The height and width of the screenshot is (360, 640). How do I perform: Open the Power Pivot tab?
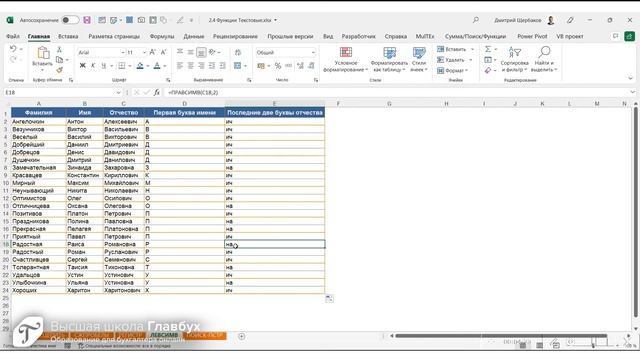(x=532, y=36)
